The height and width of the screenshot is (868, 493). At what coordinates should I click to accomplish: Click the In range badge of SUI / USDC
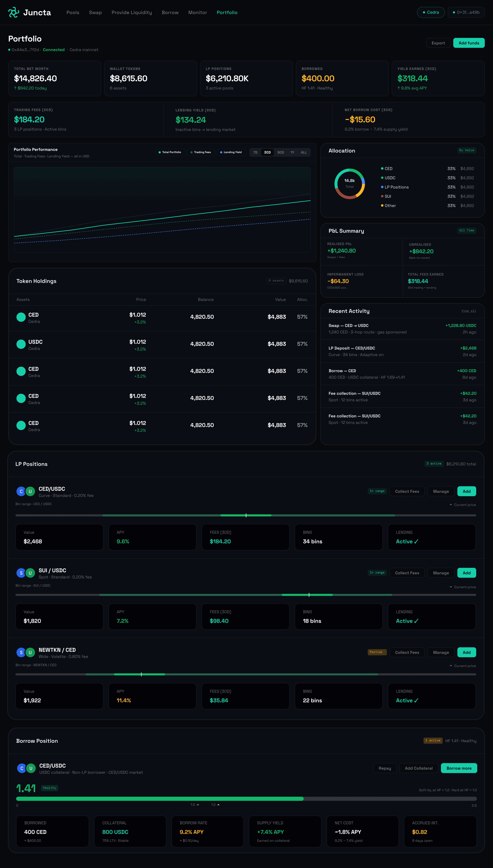[x=377, y=573]
